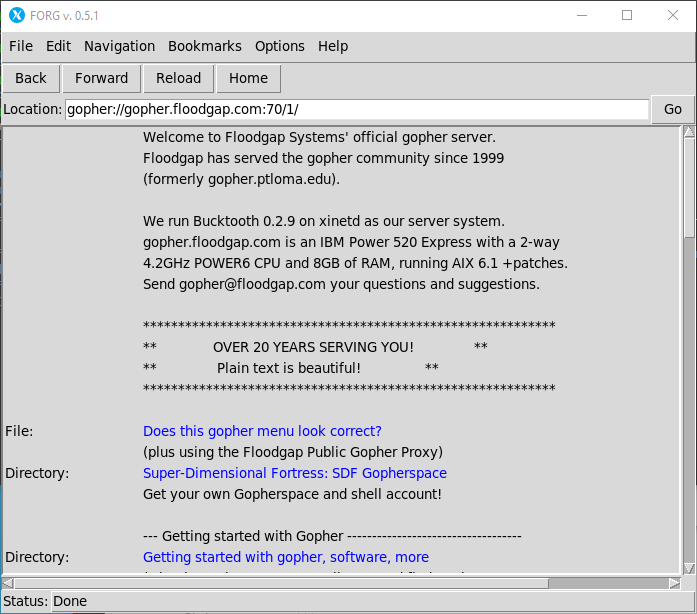
Task: Open 'Does this gopher menu look correct?' link
Action: click(x=262, y=431)
